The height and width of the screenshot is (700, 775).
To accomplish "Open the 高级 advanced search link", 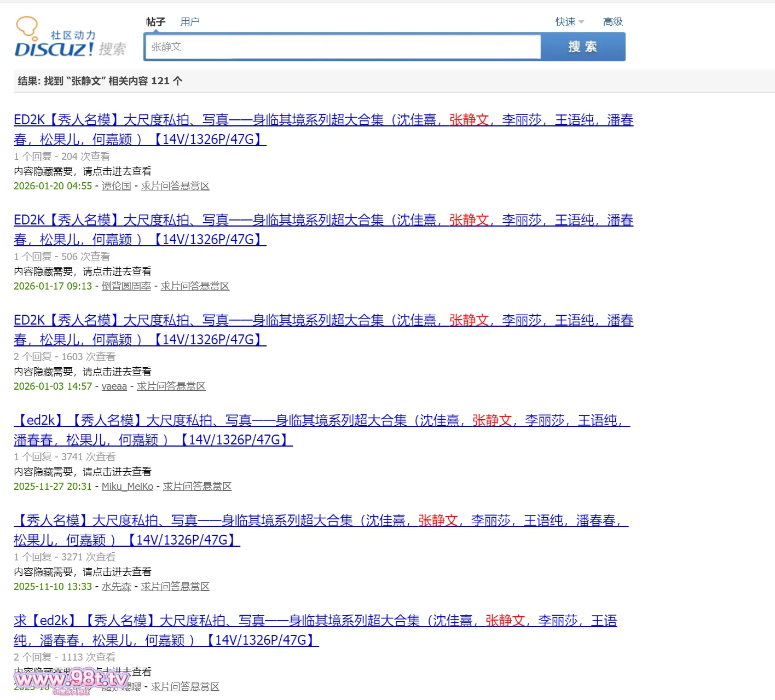I will pos(612,22).
